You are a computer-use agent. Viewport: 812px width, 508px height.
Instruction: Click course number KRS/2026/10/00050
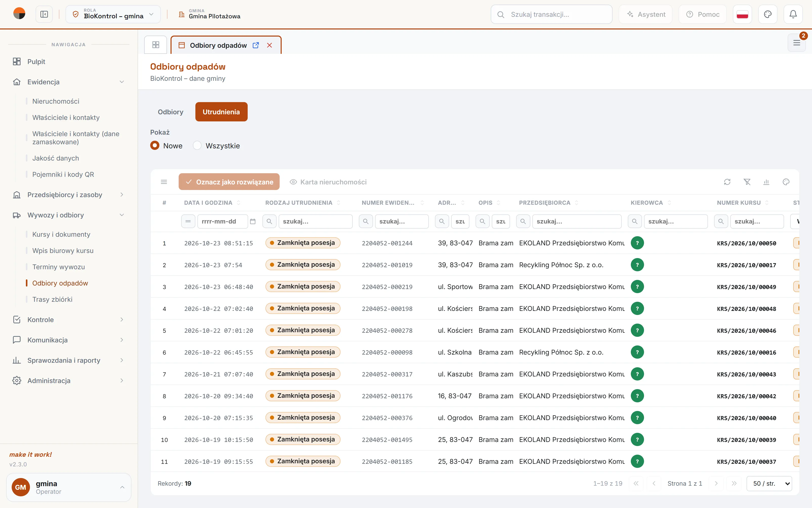click(746, 243)
